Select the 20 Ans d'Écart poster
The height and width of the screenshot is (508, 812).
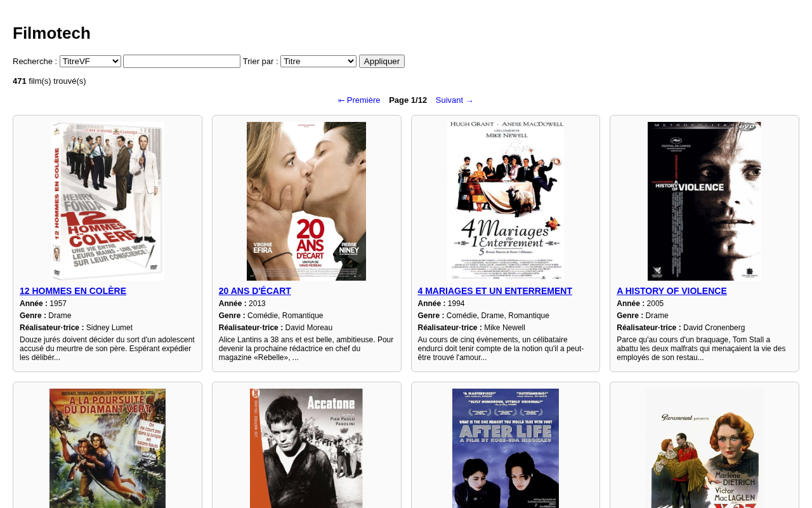[306, 201]
